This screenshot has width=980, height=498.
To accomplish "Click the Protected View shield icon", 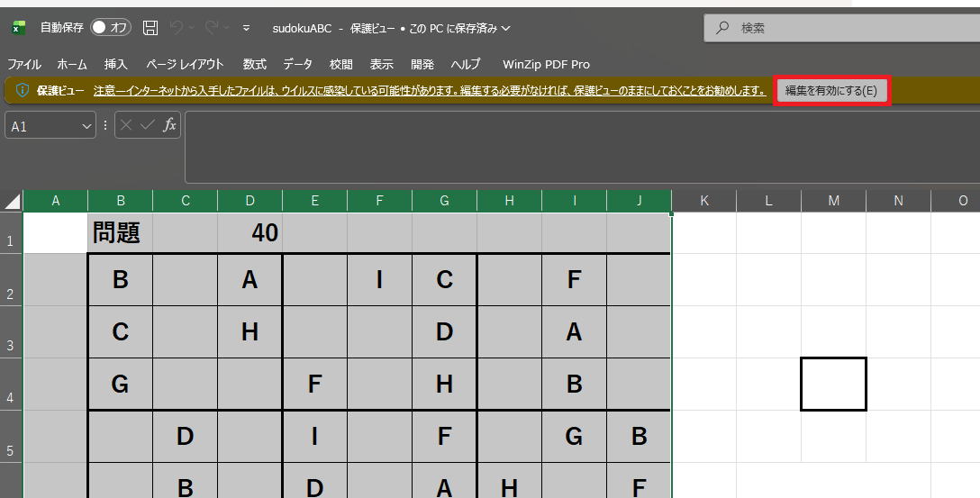I will pyautogui.click(x=23, y=91).
